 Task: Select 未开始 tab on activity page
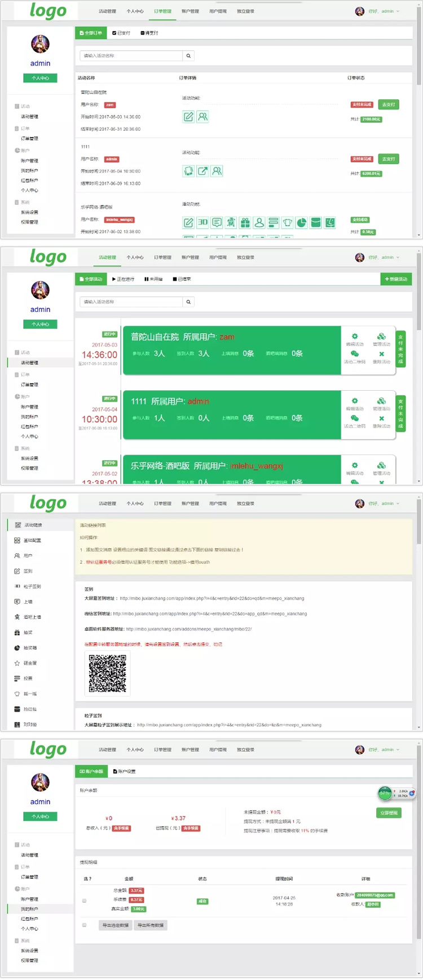[153, 279]
